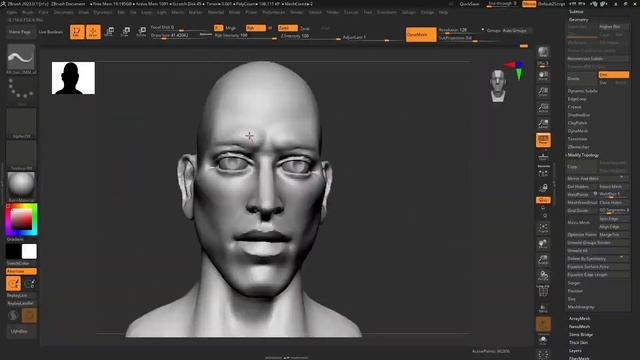Click the Delete By Symmetry button
The image size is (640, 360).
[598, 259]
